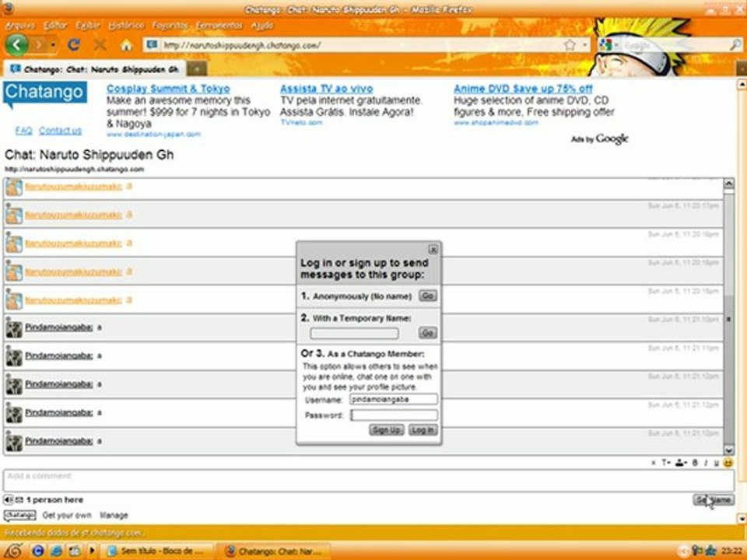Open the Ajuda menu
The height and width of the screenshot is (560, 747).
pyautogui.click(x=262, y=25)
